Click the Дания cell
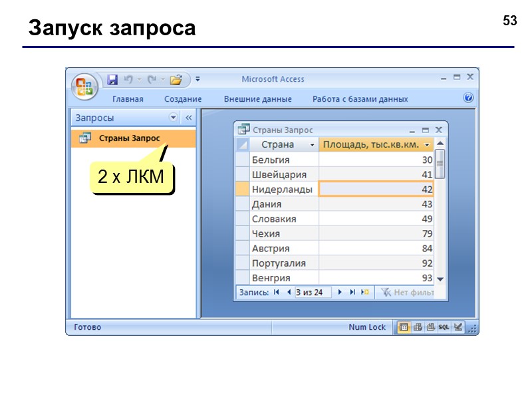 click(x=284, y=204)
